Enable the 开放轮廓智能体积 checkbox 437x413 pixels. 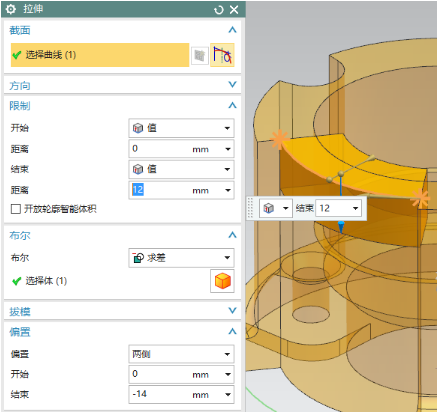pos(16,209)
